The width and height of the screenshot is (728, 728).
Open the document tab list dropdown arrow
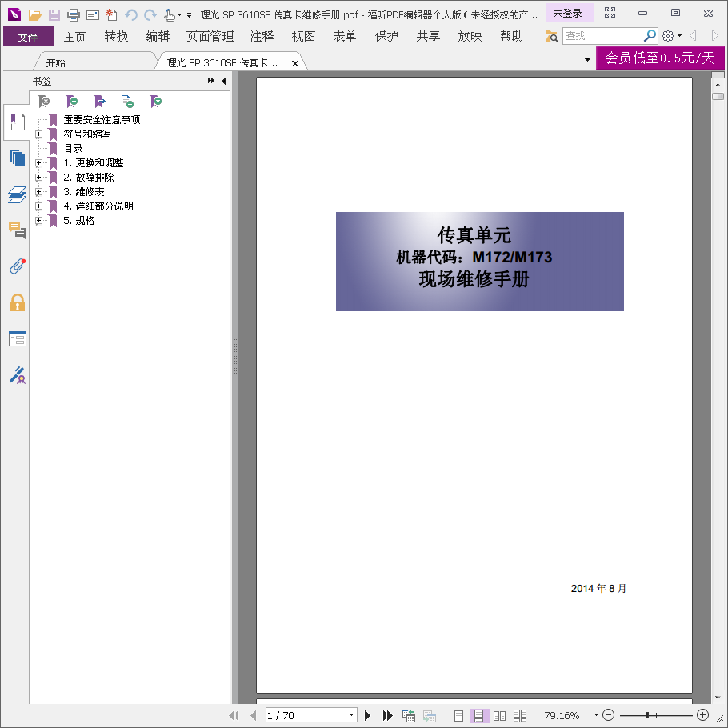[x=587, y=59]
